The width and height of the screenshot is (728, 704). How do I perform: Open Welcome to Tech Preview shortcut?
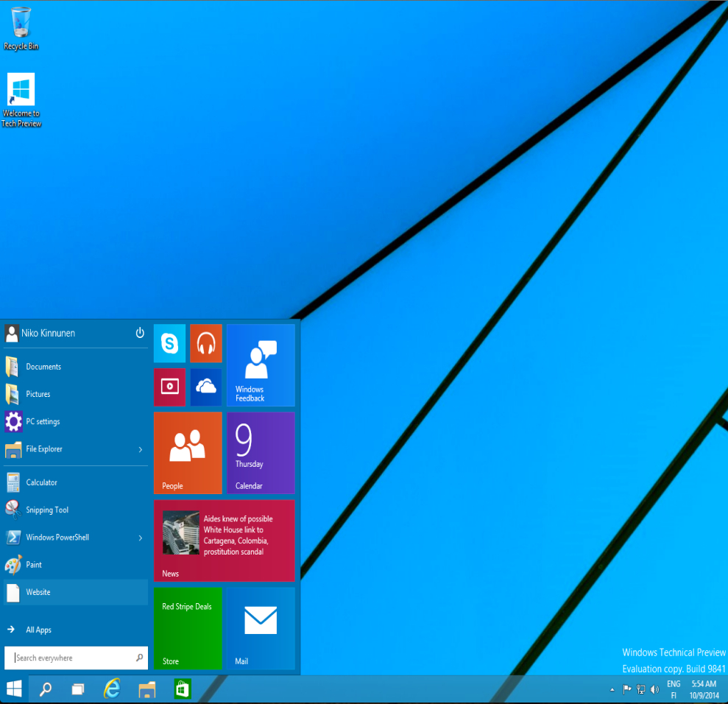point(21,100)
